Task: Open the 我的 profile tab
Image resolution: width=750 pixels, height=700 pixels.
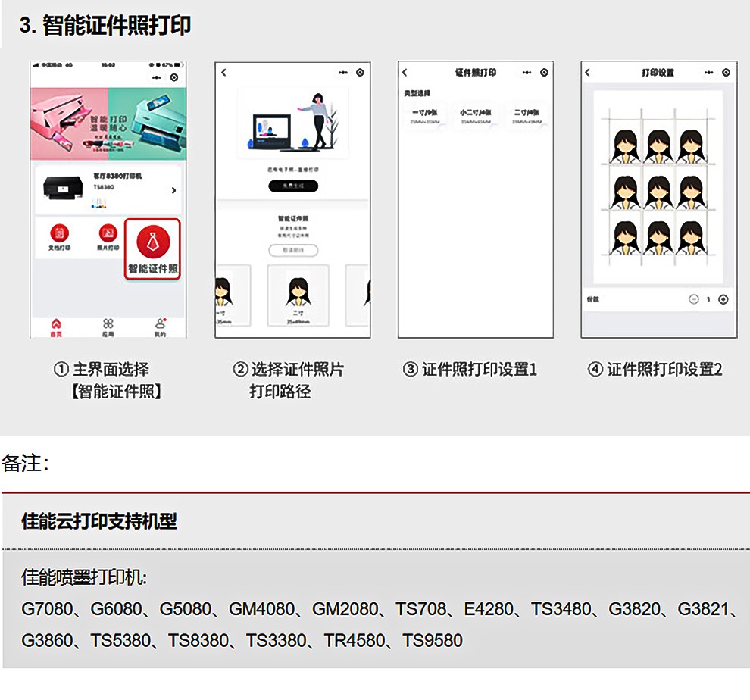Action: 160,324
